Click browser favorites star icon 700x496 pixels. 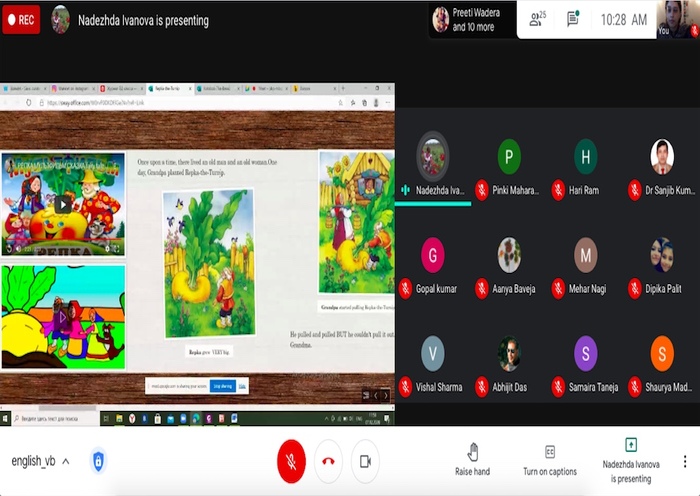341,103
